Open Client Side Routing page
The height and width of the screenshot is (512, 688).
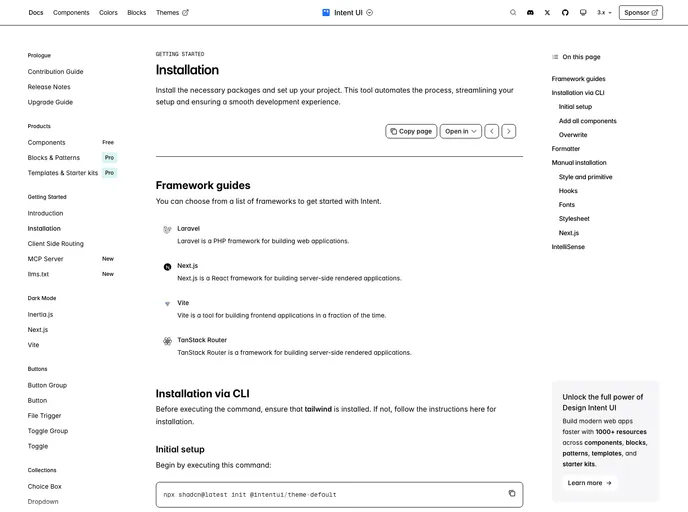tap(55, 243)
